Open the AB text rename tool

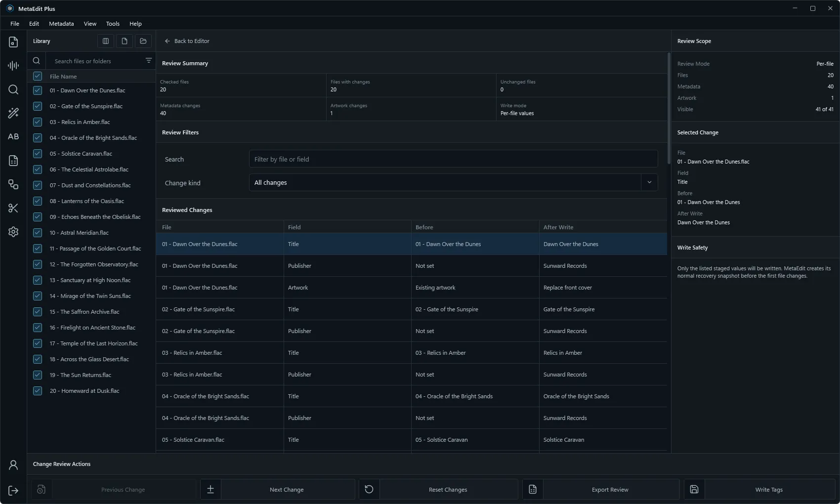(x=13, y=137)
